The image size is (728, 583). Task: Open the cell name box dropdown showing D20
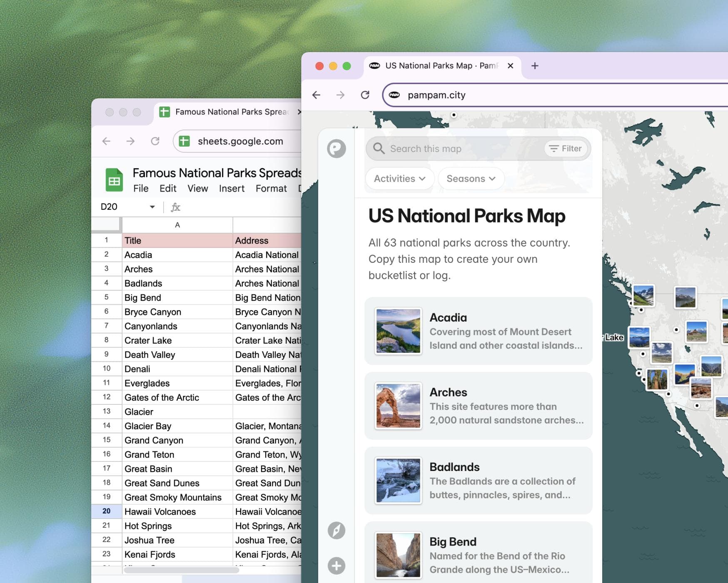152,207
